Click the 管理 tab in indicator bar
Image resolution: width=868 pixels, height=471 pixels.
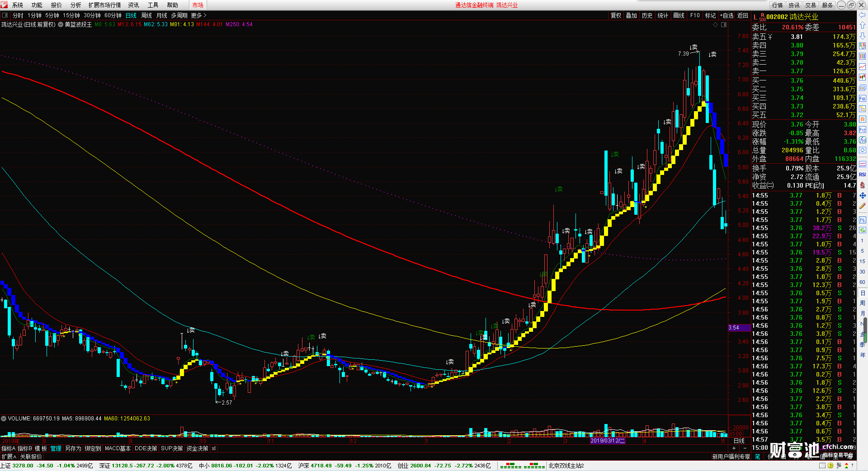(56, 448)
